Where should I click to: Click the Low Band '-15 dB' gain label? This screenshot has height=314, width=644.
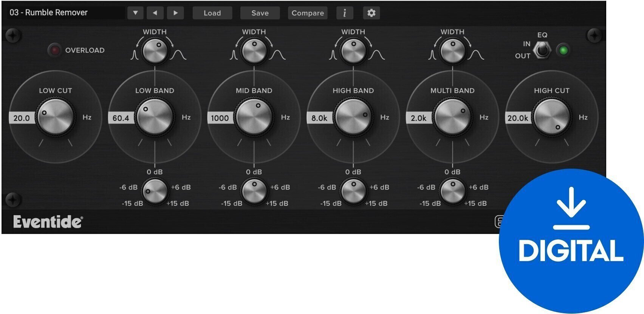[x=132, y=203]
